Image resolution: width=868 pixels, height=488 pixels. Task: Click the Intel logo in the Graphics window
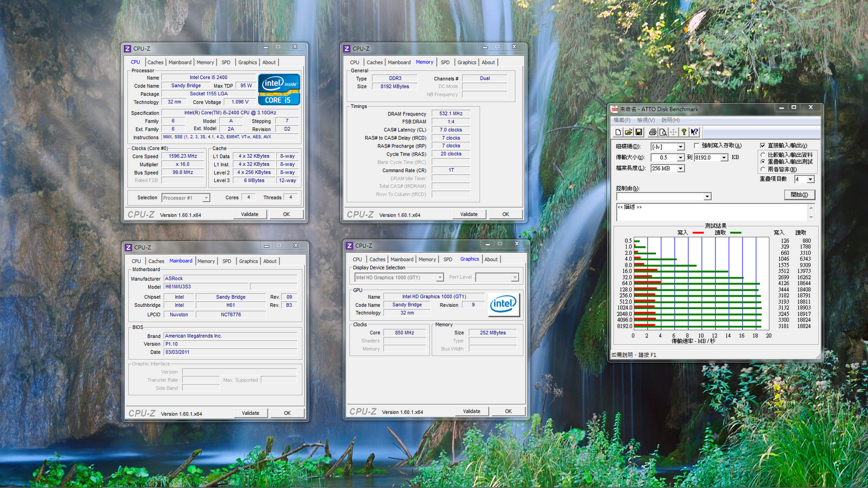point(503,304)
